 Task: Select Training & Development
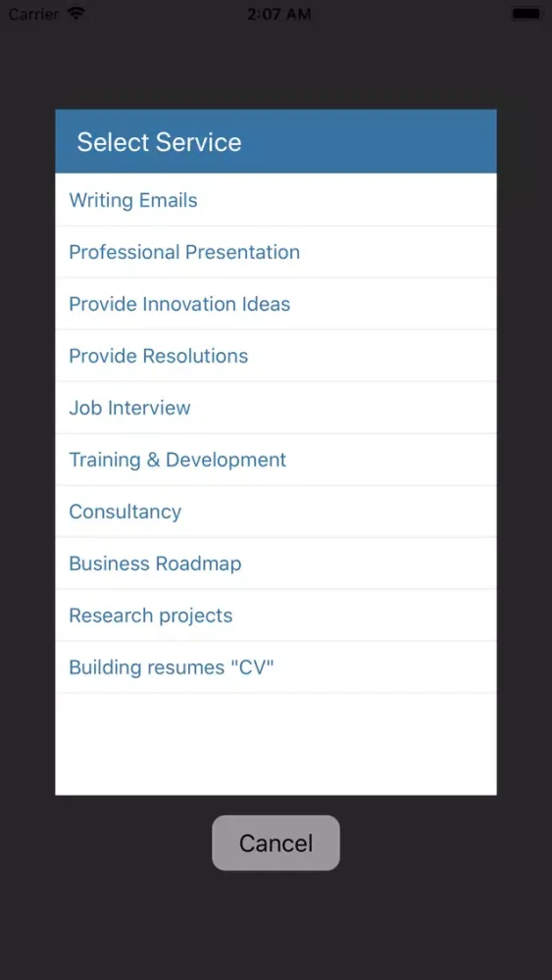click(x=276, y=460)
